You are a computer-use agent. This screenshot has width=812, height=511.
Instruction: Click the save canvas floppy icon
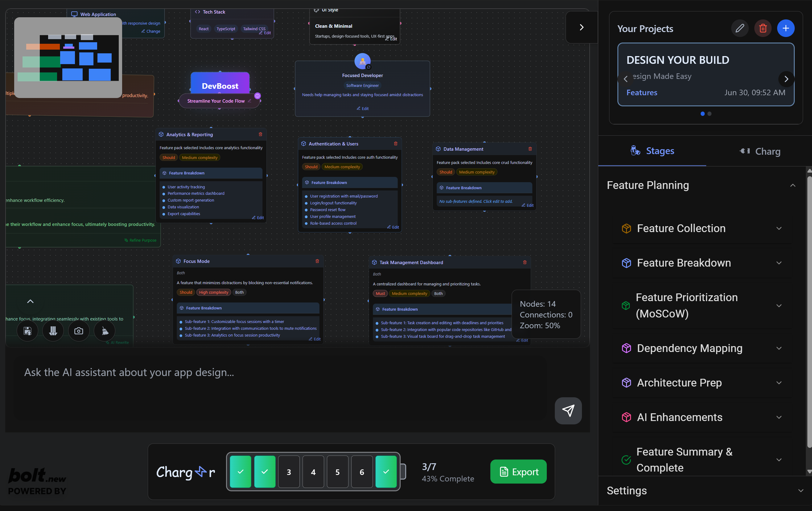pos(27,331)
